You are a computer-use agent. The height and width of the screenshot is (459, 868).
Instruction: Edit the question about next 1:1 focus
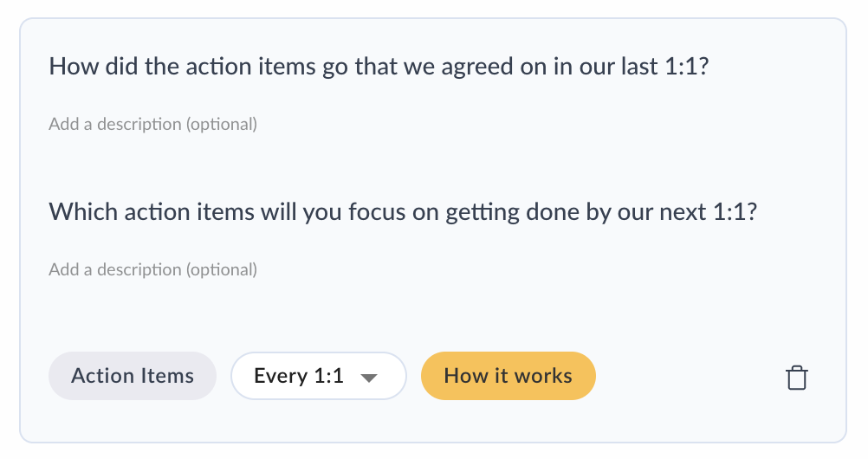[403, 211]
